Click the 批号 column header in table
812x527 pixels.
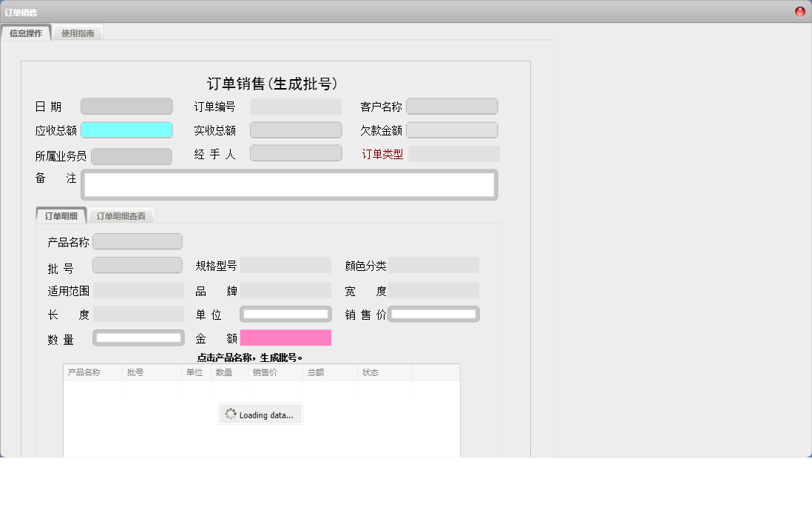(152, 372)
